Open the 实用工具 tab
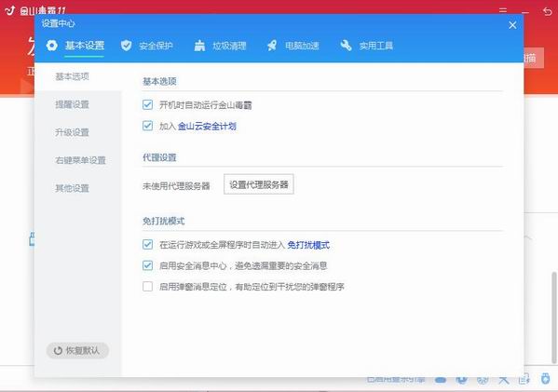The height and width of the screenshot is (392, 558). (x=366, y=46)
